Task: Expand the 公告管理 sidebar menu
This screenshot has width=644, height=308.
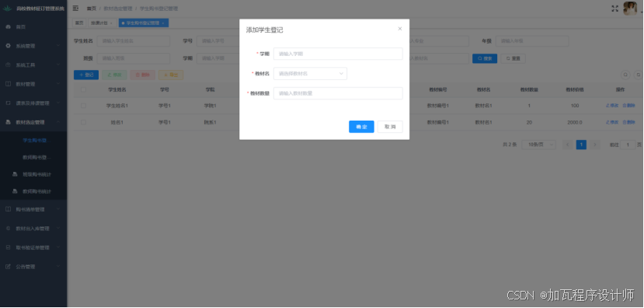Action: click(33, 267)
